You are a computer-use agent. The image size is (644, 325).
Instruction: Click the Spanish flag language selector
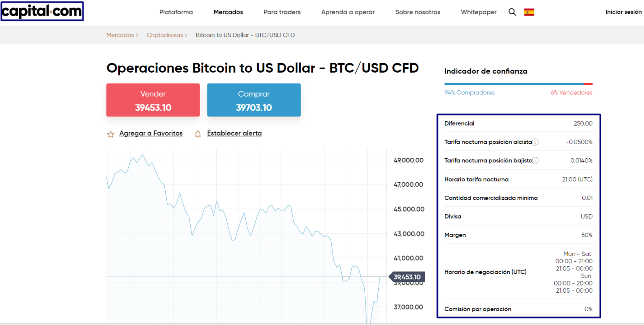click(x=529, y=12)
